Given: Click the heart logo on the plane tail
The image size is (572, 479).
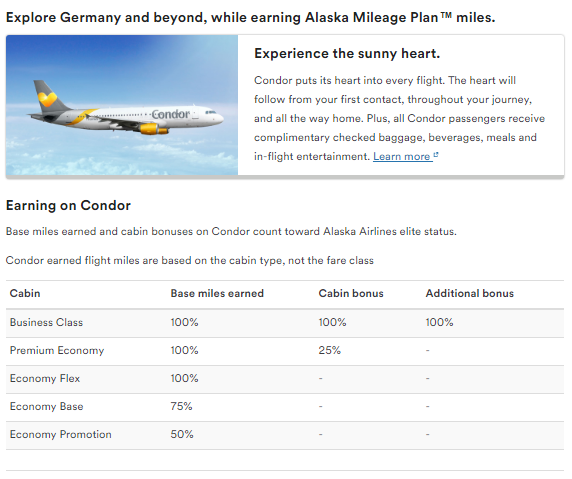Looking at the screenshot, I should (47, 98).
